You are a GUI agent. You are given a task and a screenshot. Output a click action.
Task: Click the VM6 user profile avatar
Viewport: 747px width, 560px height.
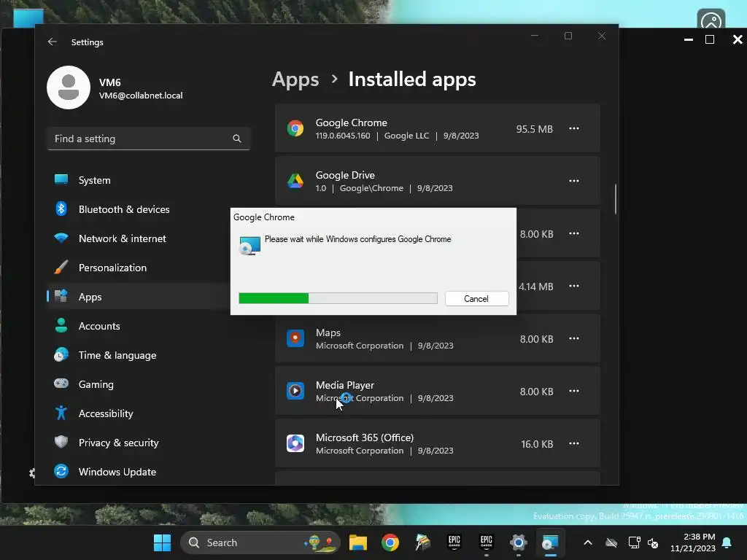pos(69,87)
